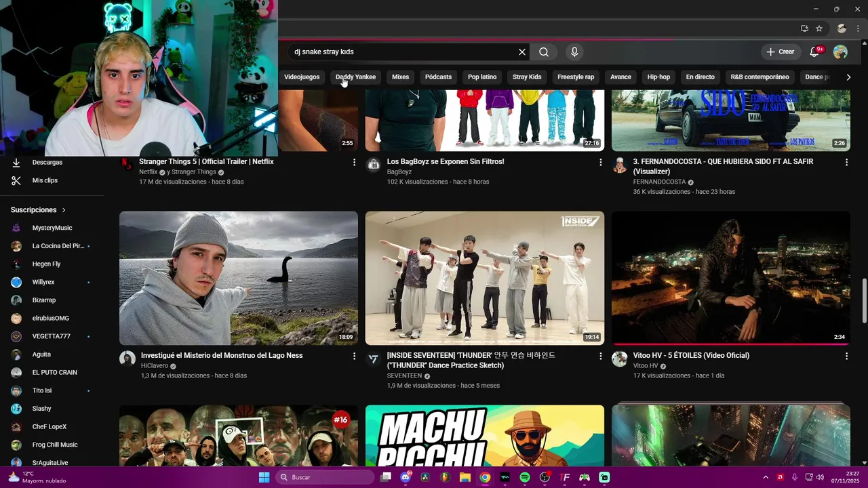Open the elrubiusOMG subscription
Image resolution: width=868 pixels, height=488 pixels.
[52, 319]
